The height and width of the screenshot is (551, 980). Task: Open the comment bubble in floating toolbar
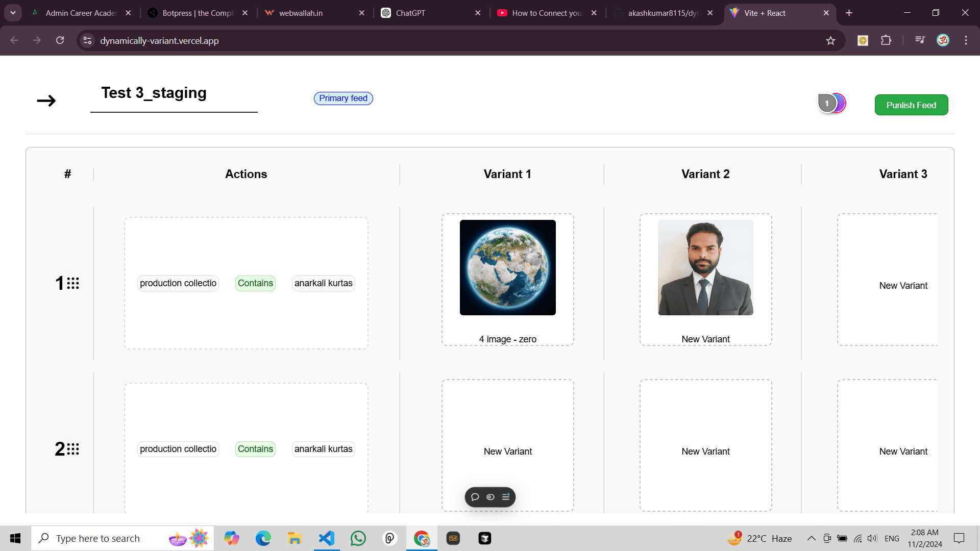point(475,497)
